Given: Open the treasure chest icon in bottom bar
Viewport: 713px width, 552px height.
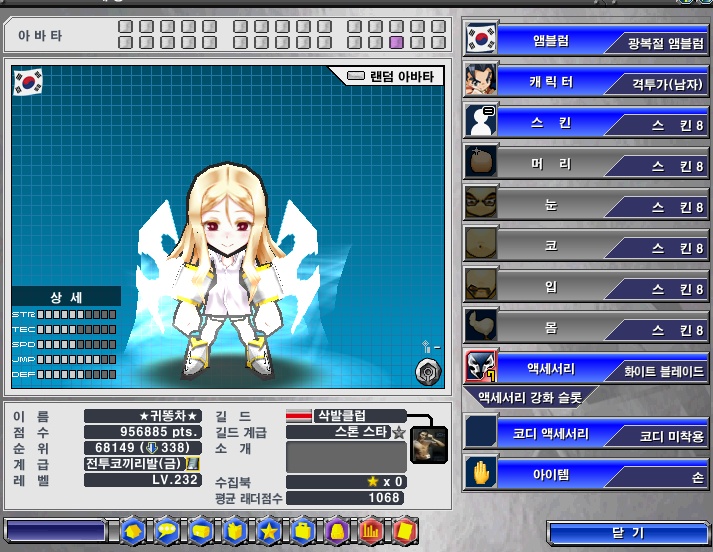Looking at the screenshot, I should coord(201,531).
